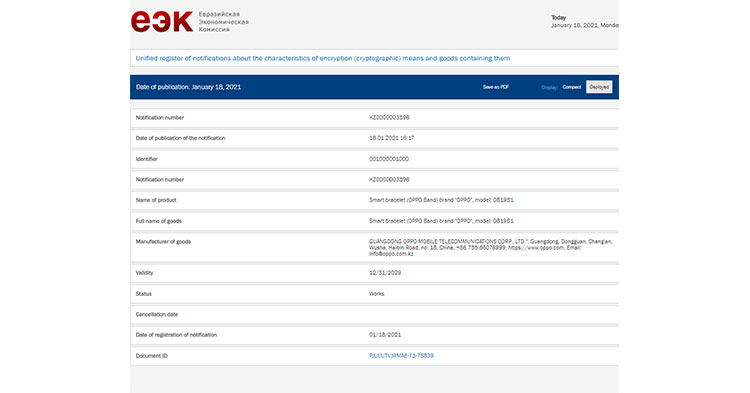Click the Date of publication: January 18, 2021 heading
The image size is (750, 393).
(x=188, y=87)
